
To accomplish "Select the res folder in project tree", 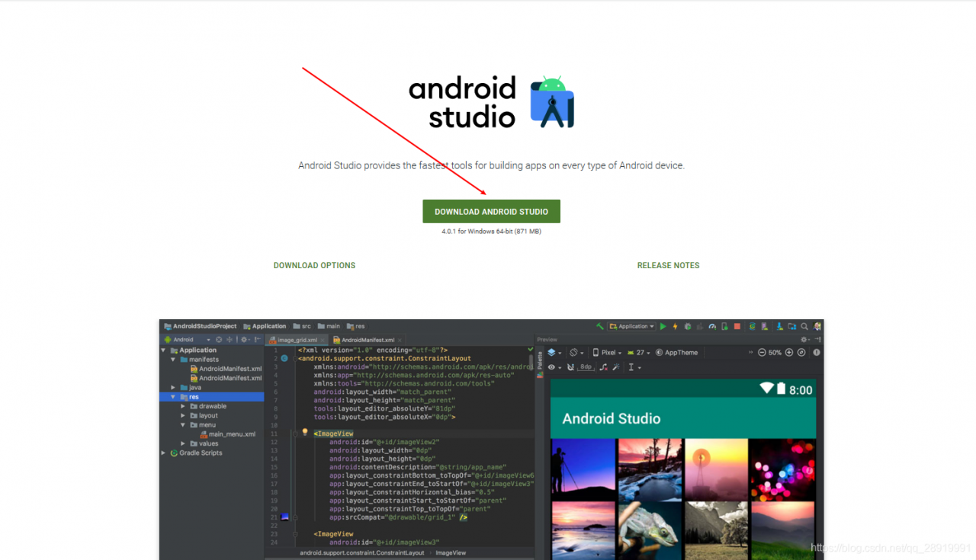I will click(x=212, y=397).
